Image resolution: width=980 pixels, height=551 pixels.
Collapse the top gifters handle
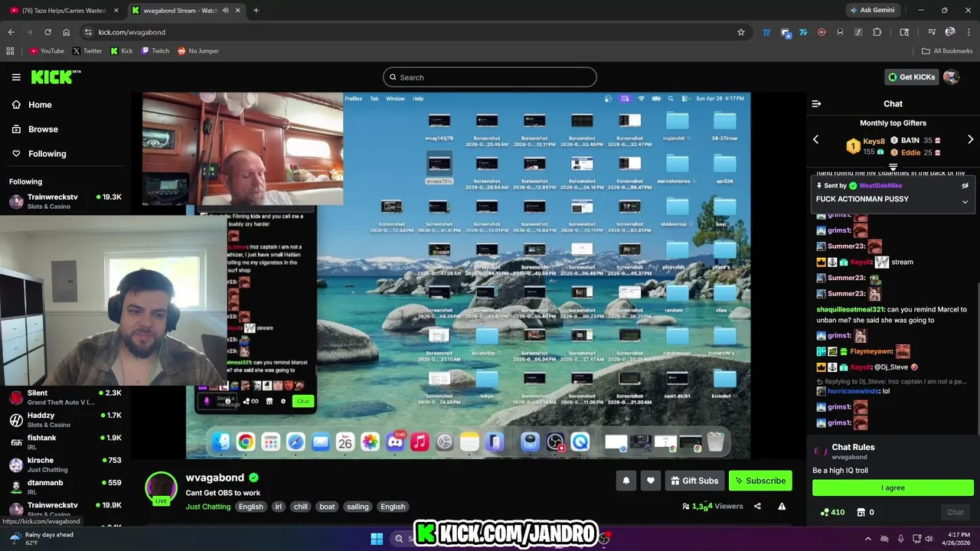coord(893,166)
